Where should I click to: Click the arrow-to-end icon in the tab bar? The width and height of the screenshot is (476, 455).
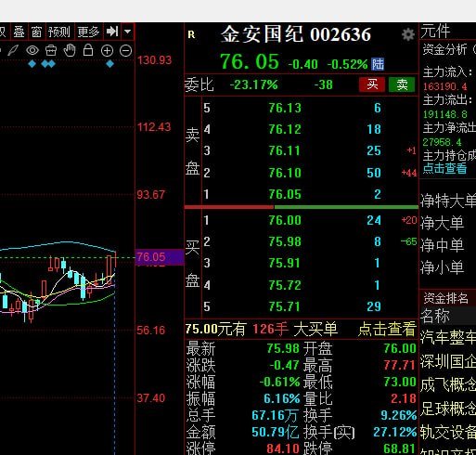point(112,32)
